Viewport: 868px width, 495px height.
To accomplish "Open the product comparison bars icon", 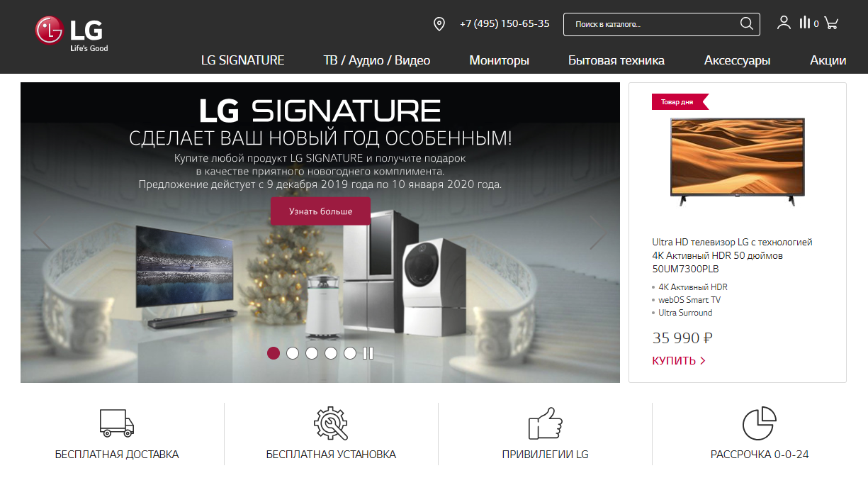I will click(x=805, y=23).
